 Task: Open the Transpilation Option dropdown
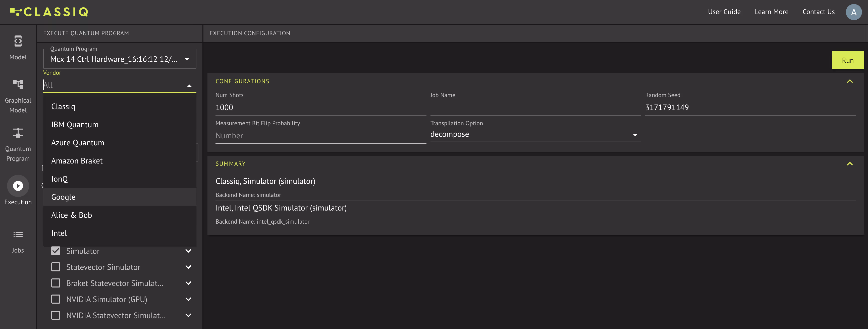535,134
